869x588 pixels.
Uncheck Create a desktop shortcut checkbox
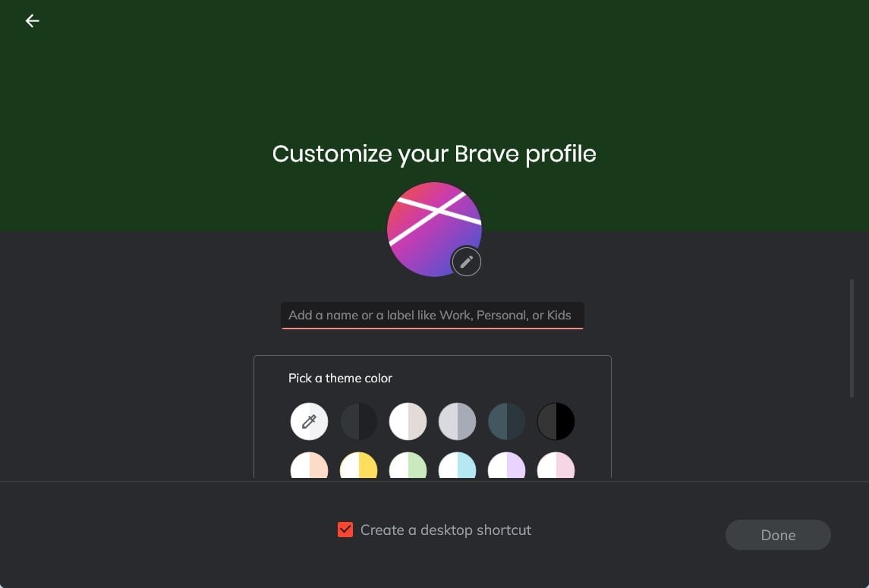(345, 530)
